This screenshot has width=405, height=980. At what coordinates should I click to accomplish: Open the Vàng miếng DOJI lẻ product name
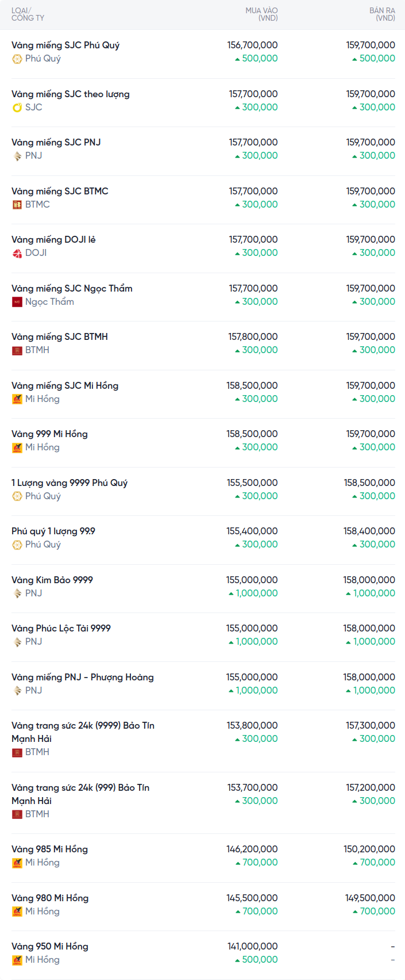[x=53, y=239]
